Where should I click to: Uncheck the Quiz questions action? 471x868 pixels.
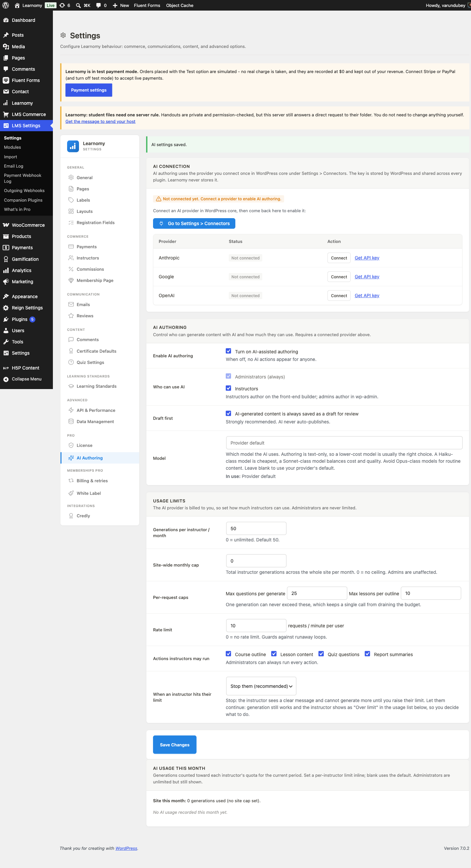[321, 654]
